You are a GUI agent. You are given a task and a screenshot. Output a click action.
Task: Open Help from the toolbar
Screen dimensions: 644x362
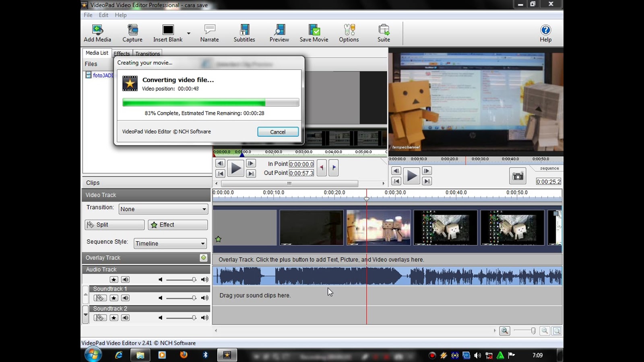click(x=546, y=33)
